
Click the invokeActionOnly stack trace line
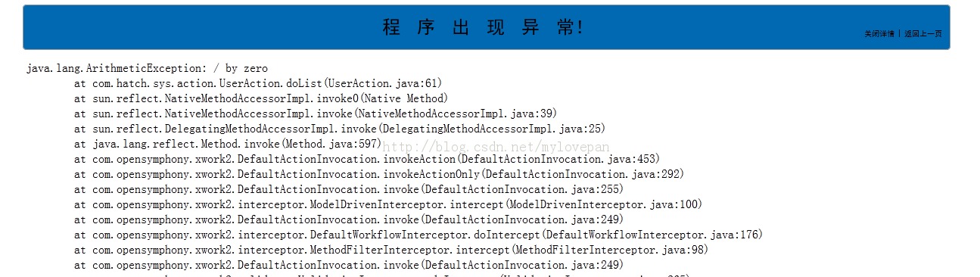coord(379,174)
